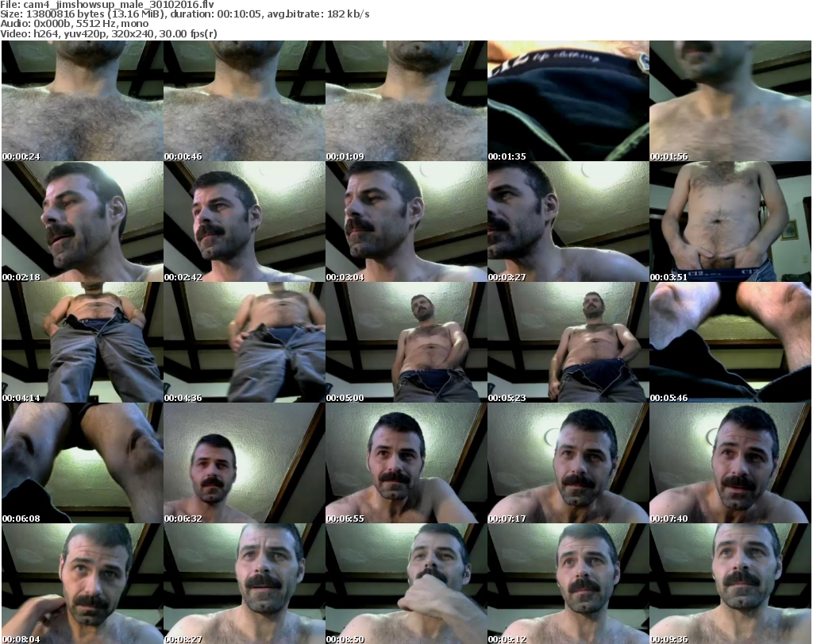
Task: Click the frame stamped 00:06:32
Action: pos(245,462)
